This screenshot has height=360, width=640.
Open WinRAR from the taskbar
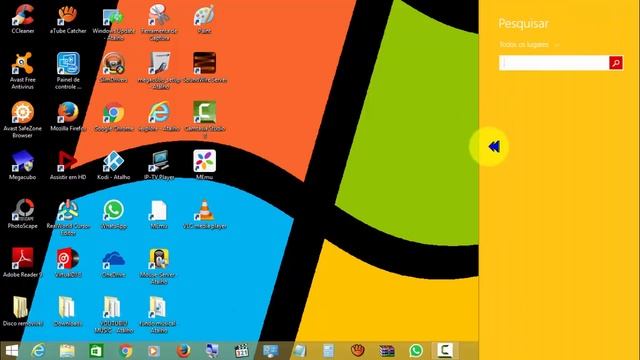(x=387, y=351)
